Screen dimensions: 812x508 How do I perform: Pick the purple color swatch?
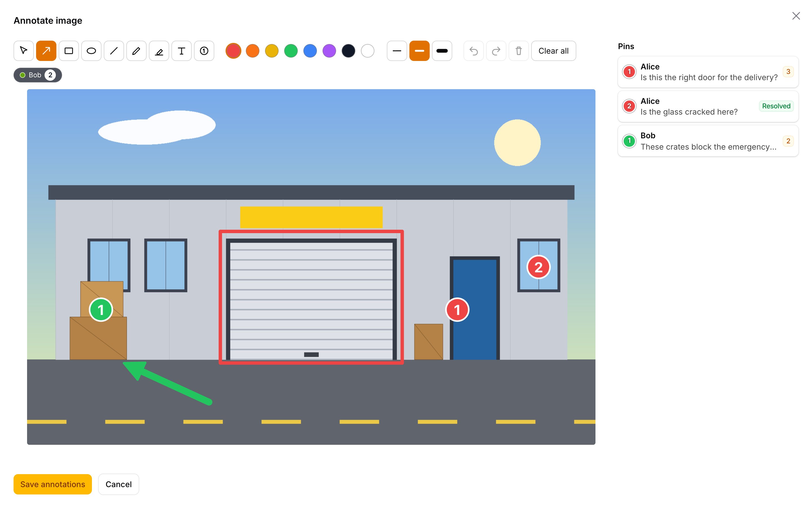(329, 51)
